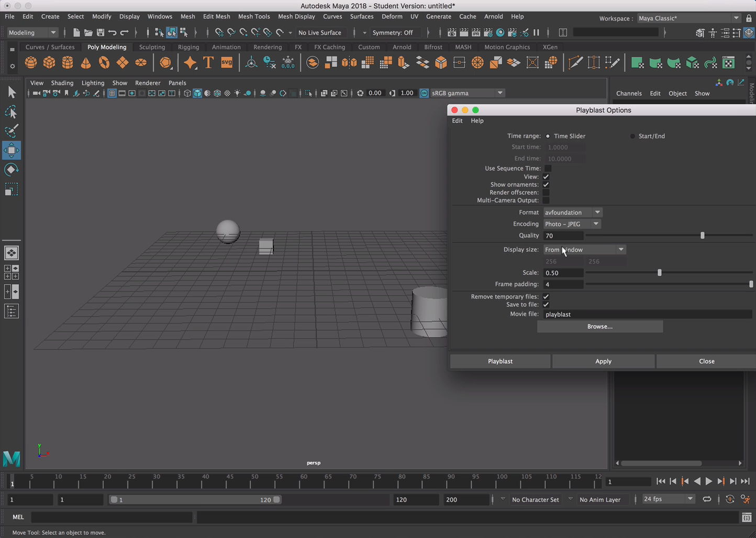Switch to the Rigging shelf tab
Viewport: 756px width, 538px height.
188,47
